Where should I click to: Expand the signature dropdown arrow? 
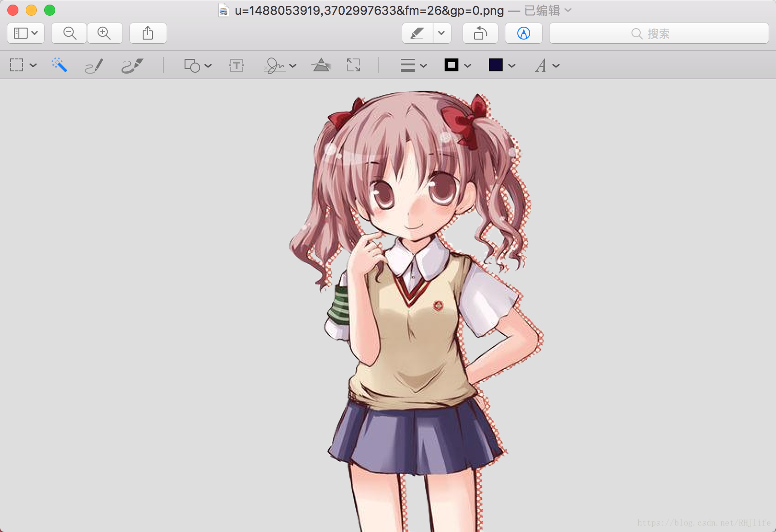293,66
